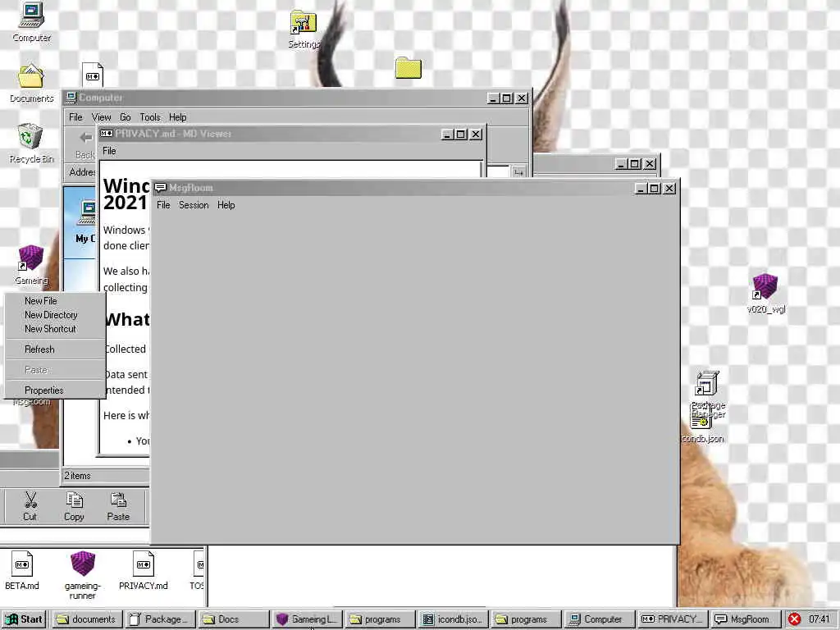Click the MsgRoom title bar icon
The image size is (840, 630).
[160, 188]
